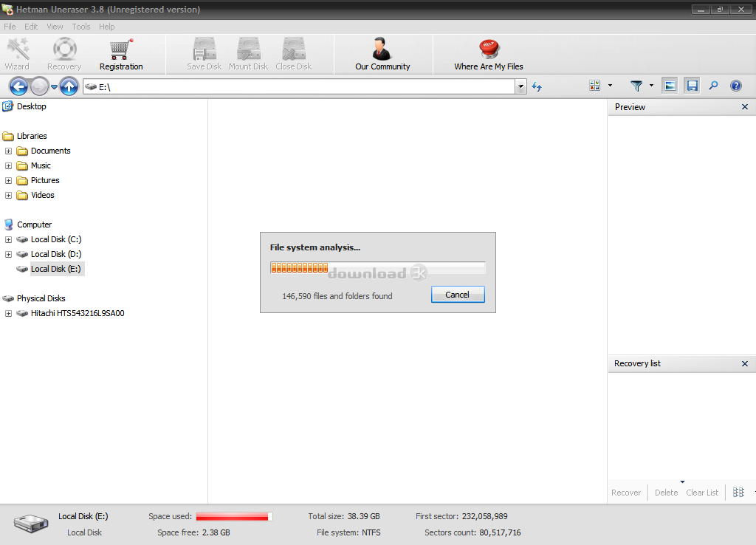Click the filter funnel icon
The width and height of the screenshot is (756, 545).
coord(636,86)
